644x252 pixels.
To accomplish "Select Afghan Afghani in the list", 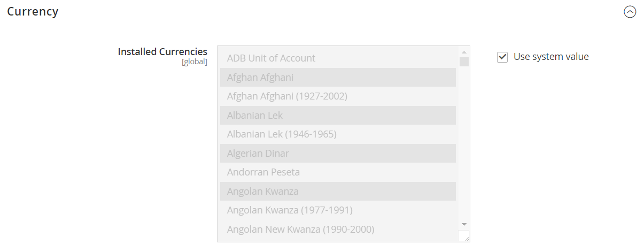I will pyautogui.click(x=338, y=78).
